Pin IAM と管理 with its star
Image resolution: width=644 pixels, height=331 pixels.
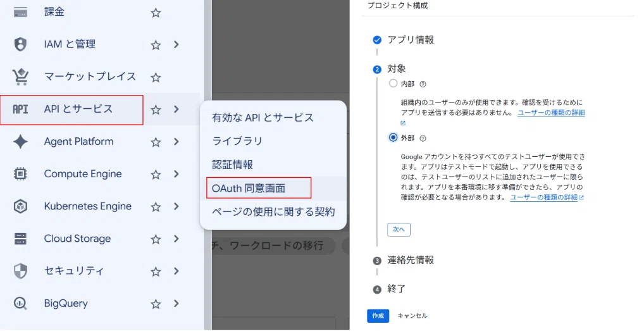click(x=156, y=45)
